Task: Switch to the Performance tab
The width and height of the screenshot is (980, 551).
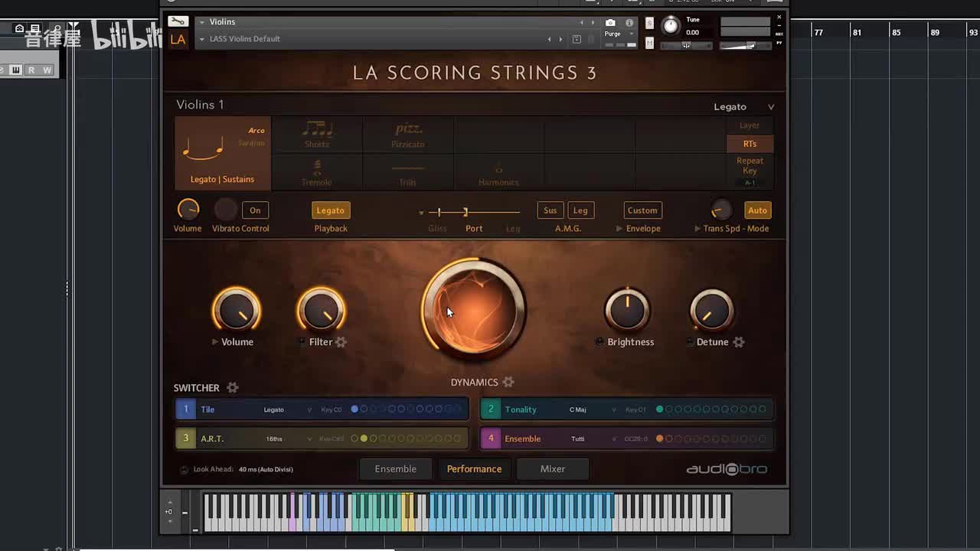Action: click(475, 469)
